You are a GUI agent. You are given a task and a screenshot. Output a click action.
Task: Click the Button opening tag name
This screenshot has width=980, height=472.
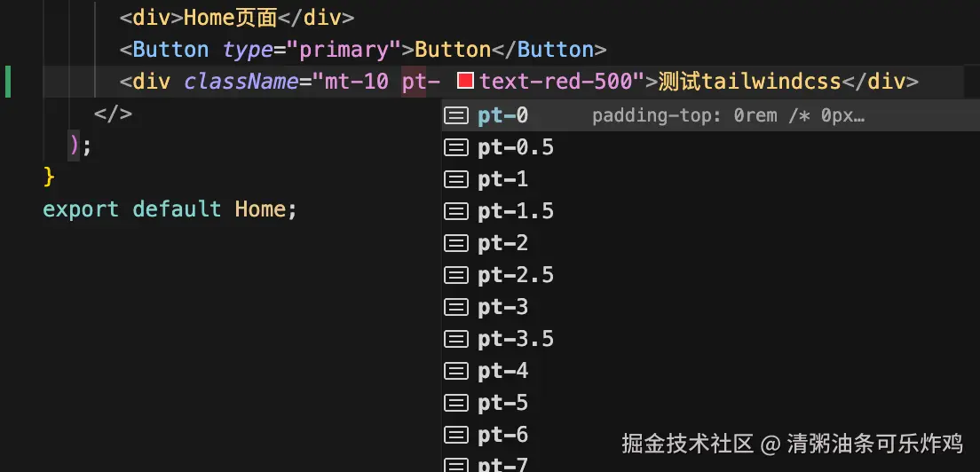pyautogui.click(x=170, y=50)
